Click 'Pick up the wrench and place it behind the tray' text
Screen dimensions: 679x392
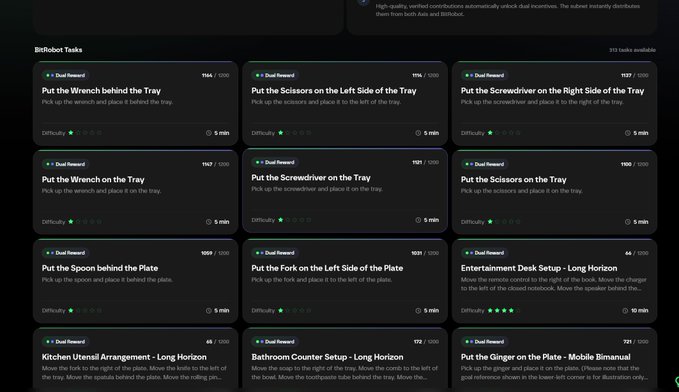tap(107, 102)
